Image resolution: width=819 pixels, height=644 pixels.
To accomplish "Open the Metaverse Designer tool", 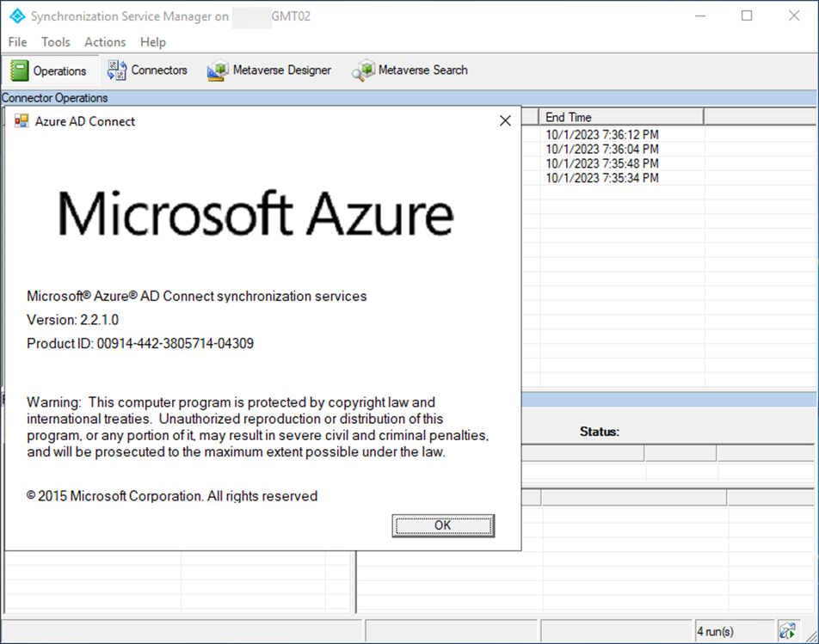I will (x=269, y=71).
